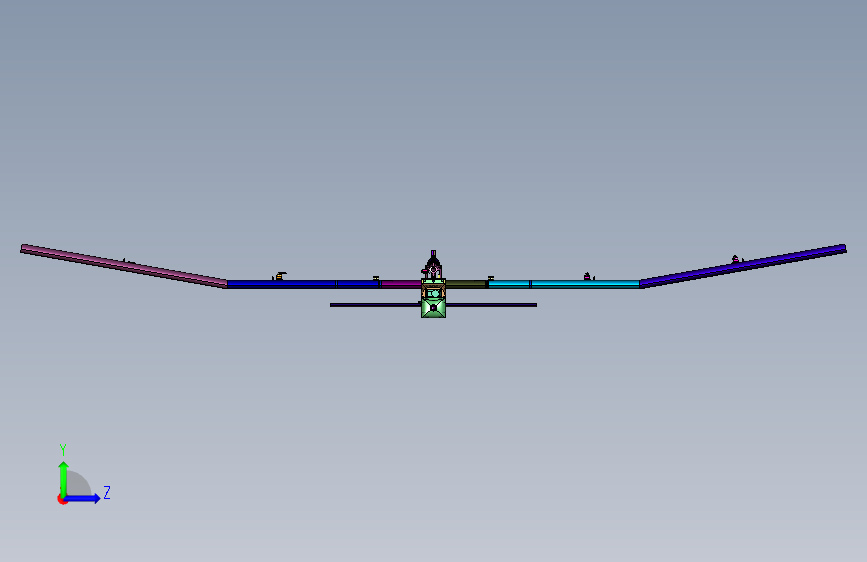
Task: Select the green fuselage box at the center
Action: (434, 298)
